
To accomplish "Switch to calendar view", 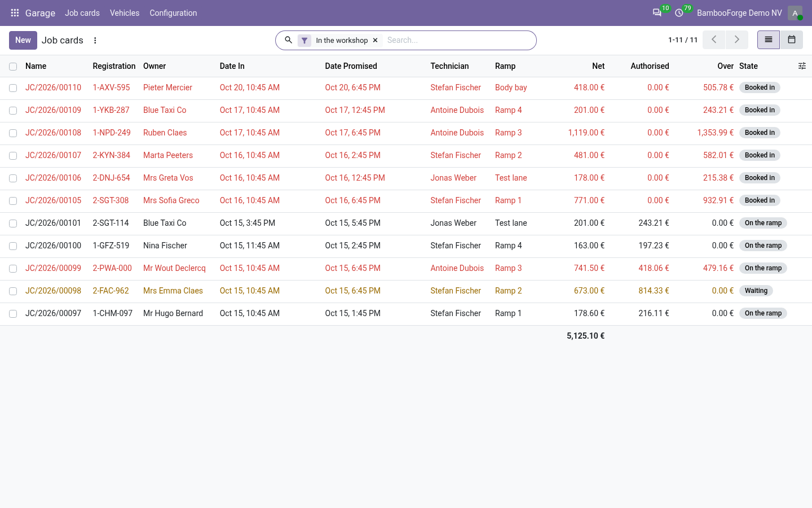I will click(792, 40).
